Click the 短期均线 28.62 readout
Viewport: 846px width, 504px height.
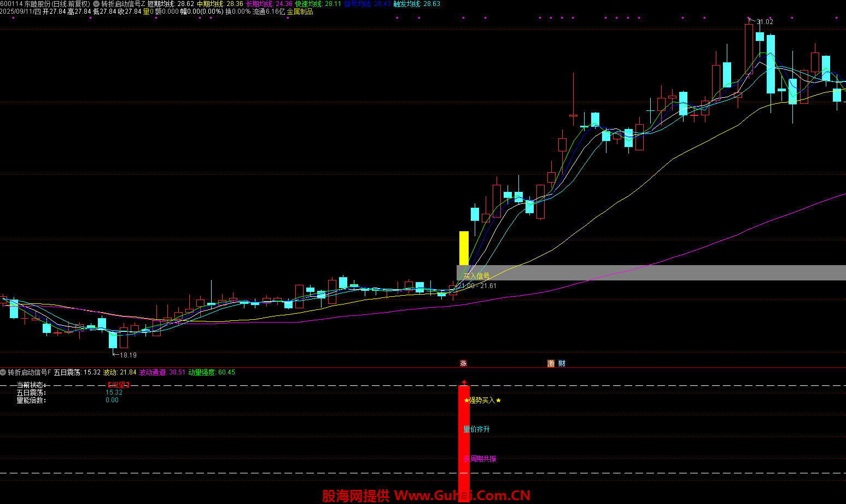pyautogui.click(x=171, y=4)
